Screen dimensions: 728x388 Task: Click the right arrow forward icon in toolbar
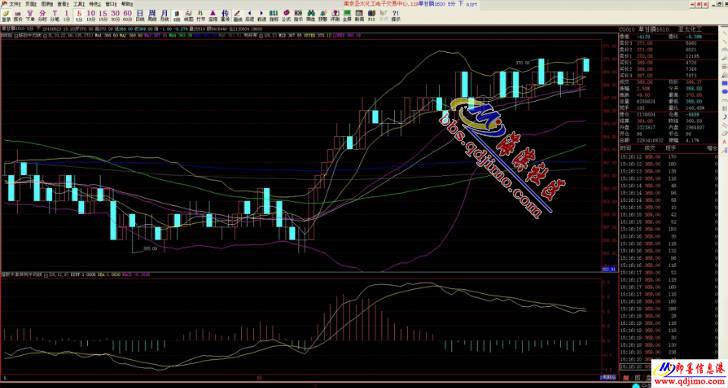pyautogui.click(x=261, y=16)
